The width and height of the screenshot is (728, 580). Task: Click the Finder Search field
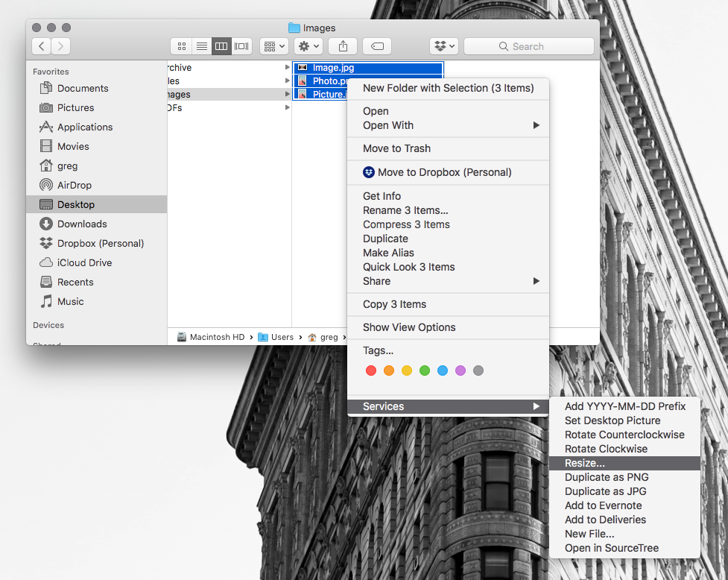[x=529, y=46]
